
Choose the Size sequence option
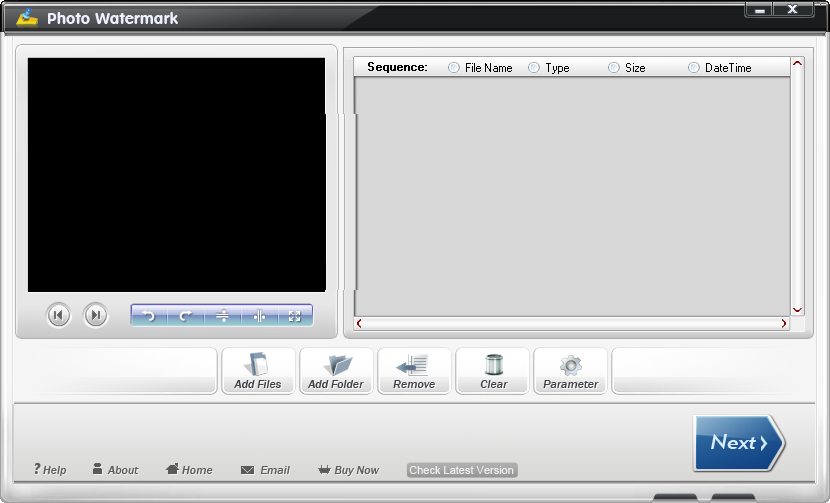[x=614, y=68]
